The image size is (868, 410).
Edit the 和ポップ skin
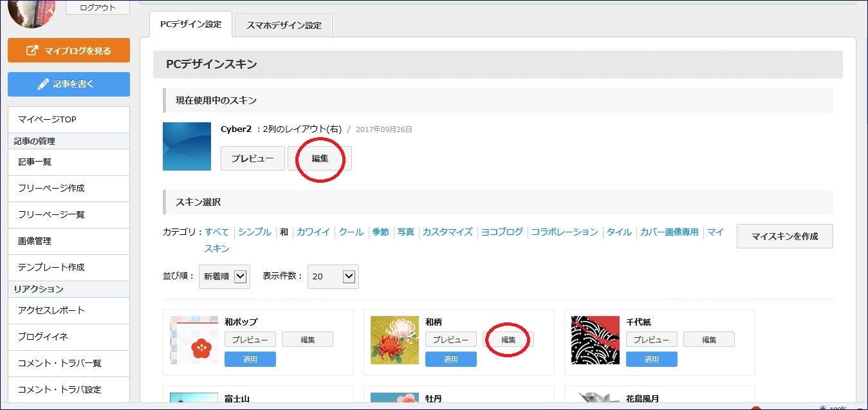pyautogui.click(x=308, y=339)
